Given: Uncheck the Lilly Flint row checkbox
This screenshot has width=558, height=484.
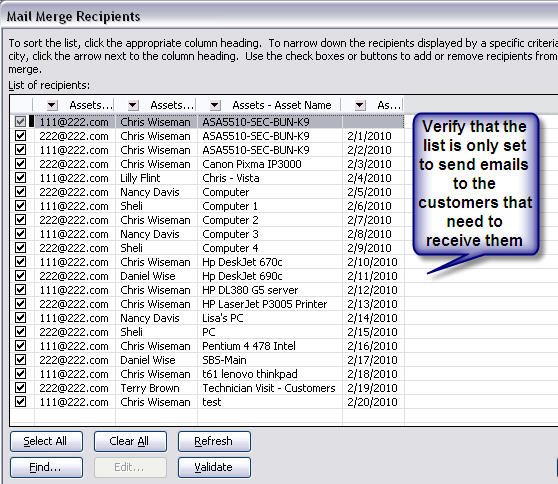Looking at the screenshot, I should 21,178.
